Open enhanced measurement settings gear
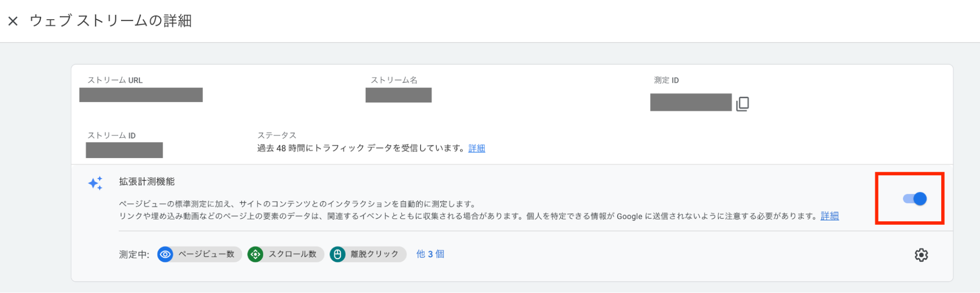The image size is (980, 293). [921, 255]
